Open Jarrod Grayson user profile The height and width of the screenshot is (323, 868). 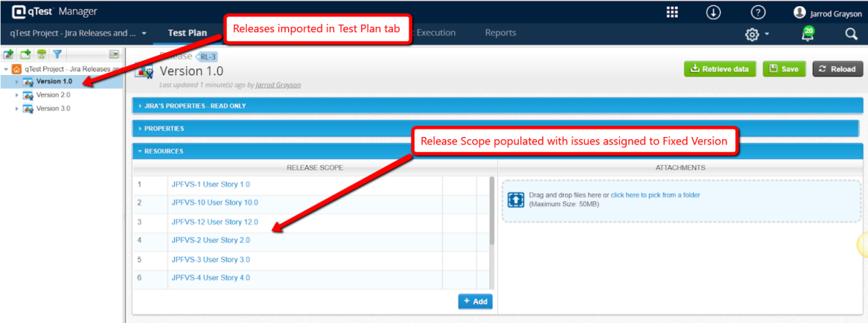click(x=827, y=12)
